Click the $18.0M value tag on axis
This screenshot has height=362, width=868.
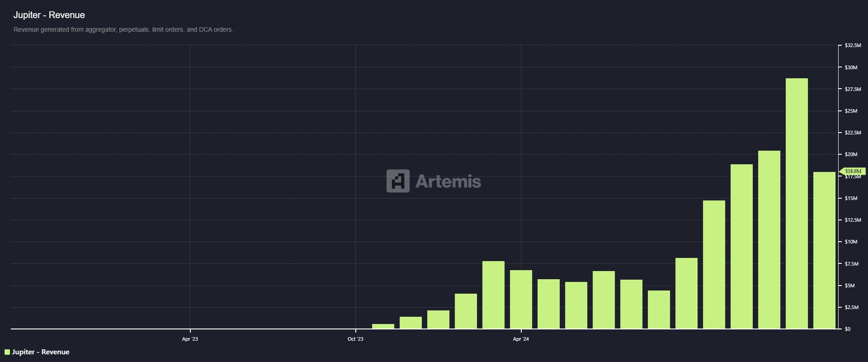click(853, 171)
